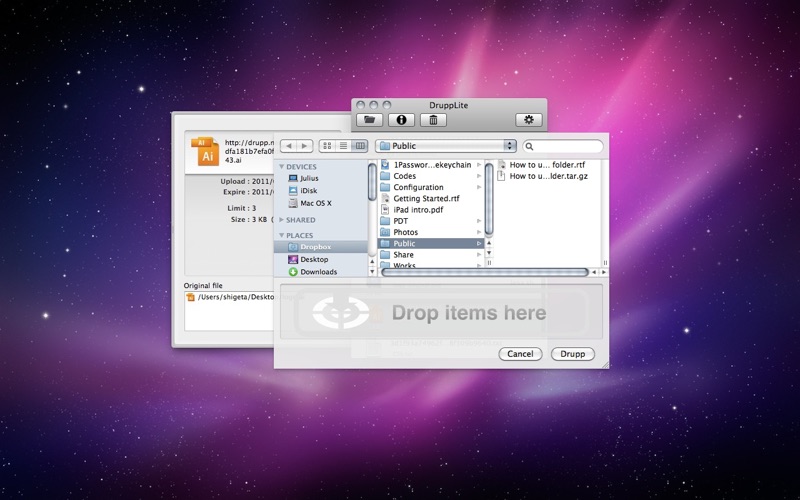Click the Drupp button
The image size is (800, 500).
coord(572,354)
